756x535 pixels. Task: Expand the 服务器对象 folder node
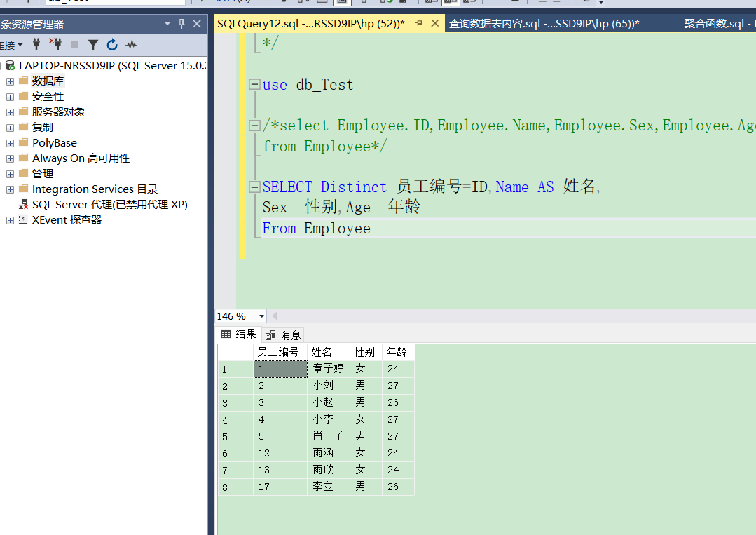pyautogui.click(x=10, y=112)
